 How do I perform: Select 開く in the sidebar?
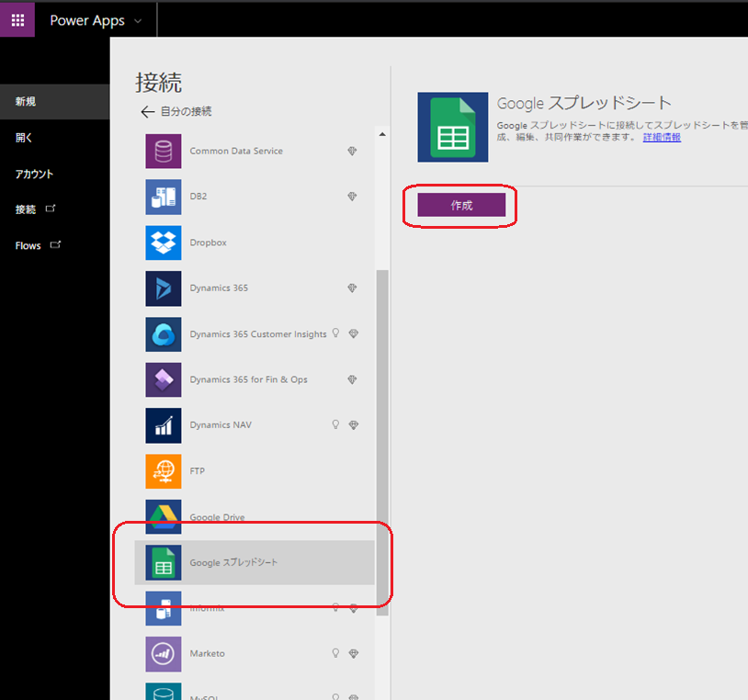coord(23,138)
